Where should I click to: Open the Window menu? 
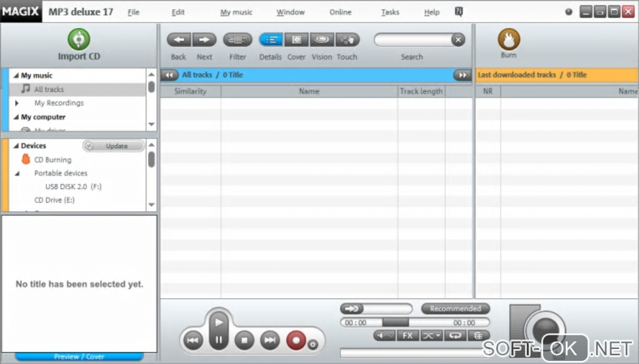click(291, 13)
